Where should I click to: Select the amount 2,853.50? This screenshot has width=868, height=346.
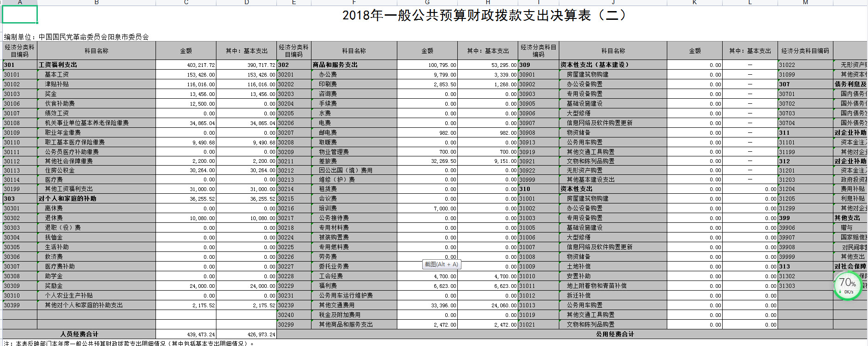[x=427, y=84]
